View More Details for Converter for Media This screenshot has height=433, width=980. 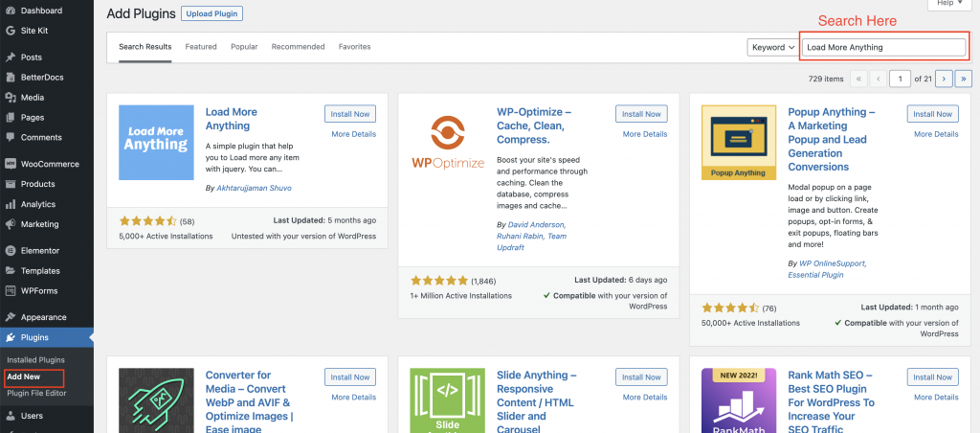[354, 398]
